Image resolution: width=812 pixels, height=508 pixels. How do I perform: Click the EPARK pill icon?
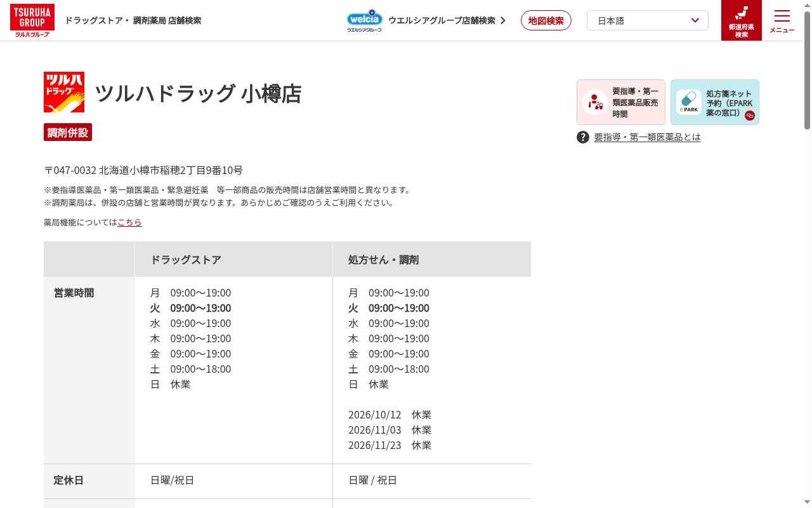[688, 102]
